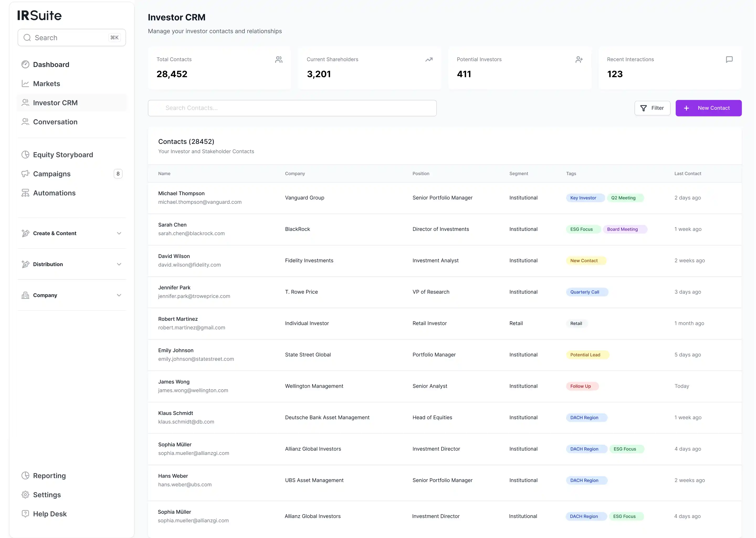Open Automations via its workflow icon
The width and height of the screenshot is (756, 538).
[x=25, y=193]
